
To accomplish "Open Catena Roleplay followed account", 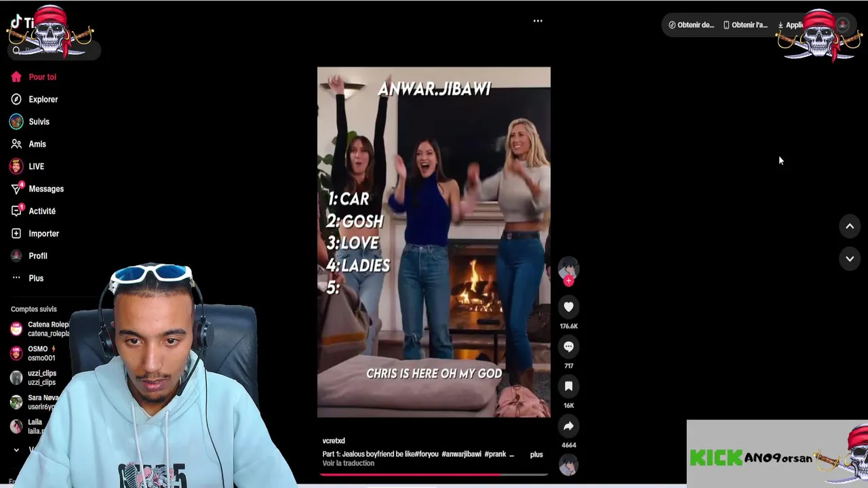I will 41,329.
